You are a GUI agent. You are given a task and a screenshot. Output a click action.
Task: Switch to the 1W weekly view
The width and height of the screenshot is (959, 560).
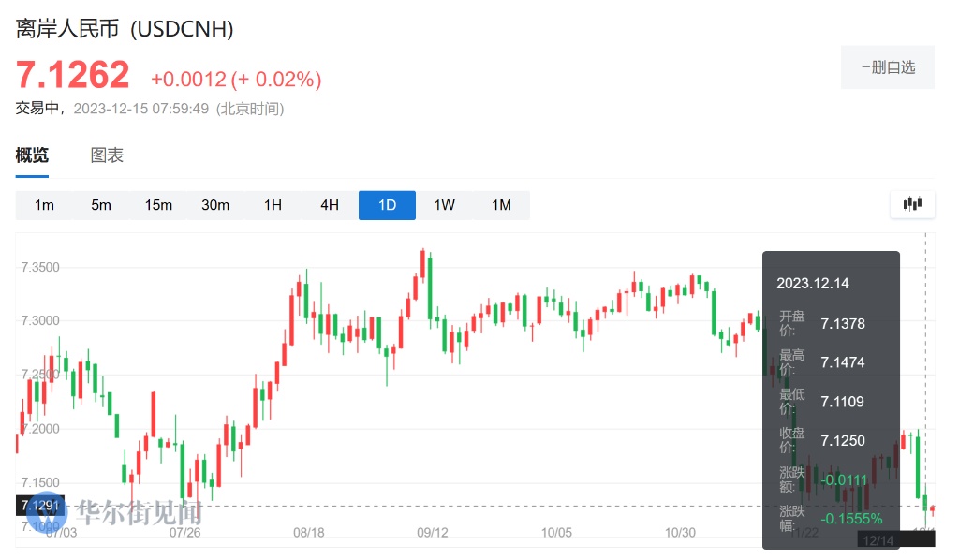[x=444, y=205]
